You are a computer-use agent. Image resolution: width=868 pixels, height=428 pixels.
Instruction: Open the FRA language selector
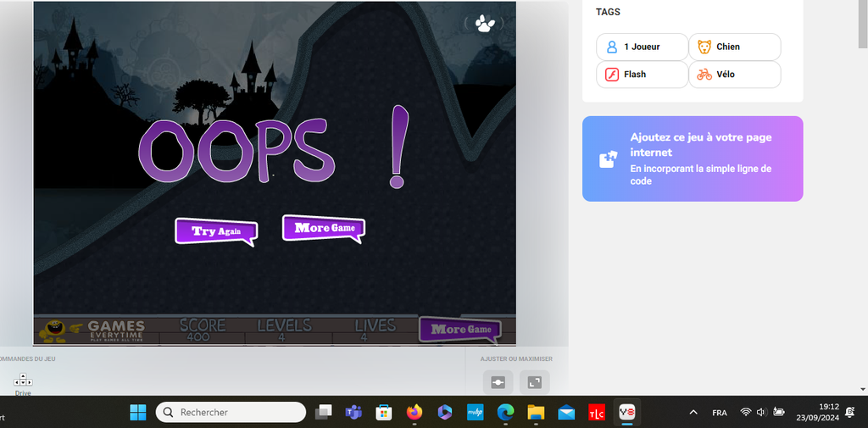[719, 412]
